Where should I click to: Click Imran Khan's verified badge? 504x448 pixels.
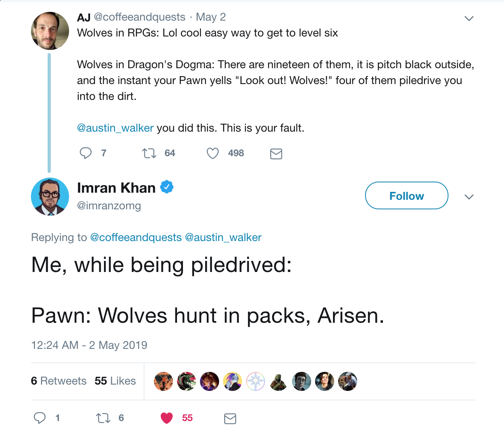pyautogui.click(x=167, y=187)
